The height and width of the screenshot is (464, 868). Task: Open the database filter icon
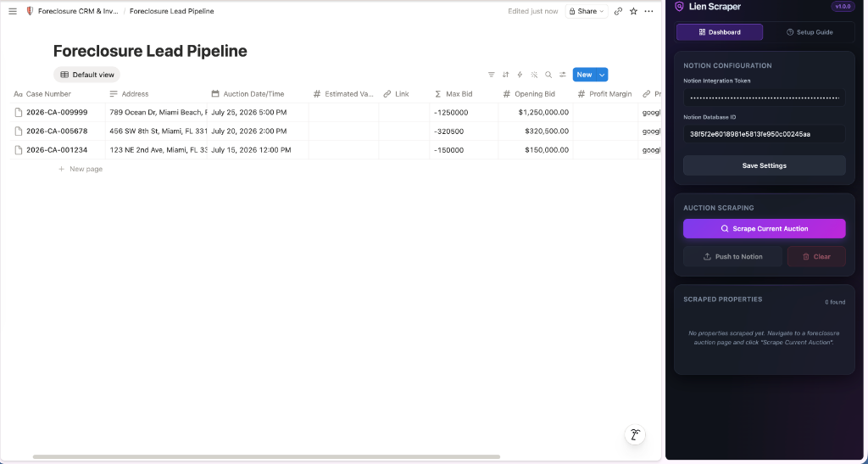click(x=491, y=75)
